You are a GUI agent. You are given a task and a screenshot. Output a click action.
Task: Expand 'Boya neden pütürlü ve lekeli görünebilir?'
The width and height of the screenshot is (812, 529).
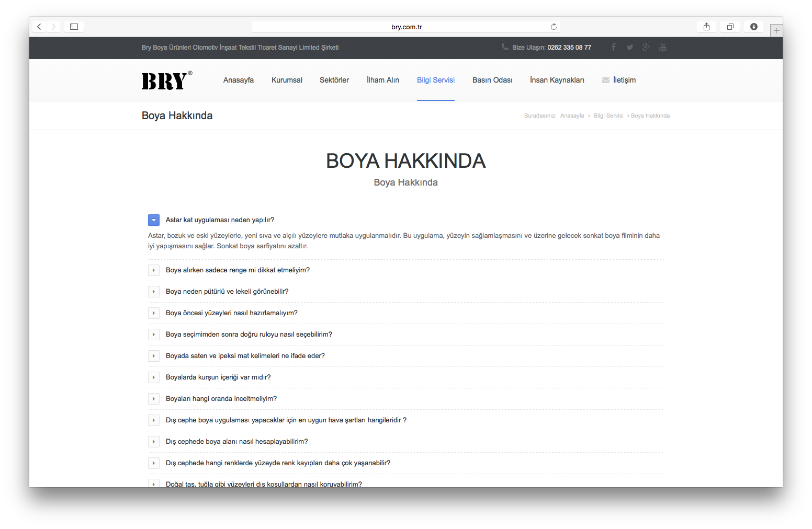pyautogui.click(x=154, y=292)
